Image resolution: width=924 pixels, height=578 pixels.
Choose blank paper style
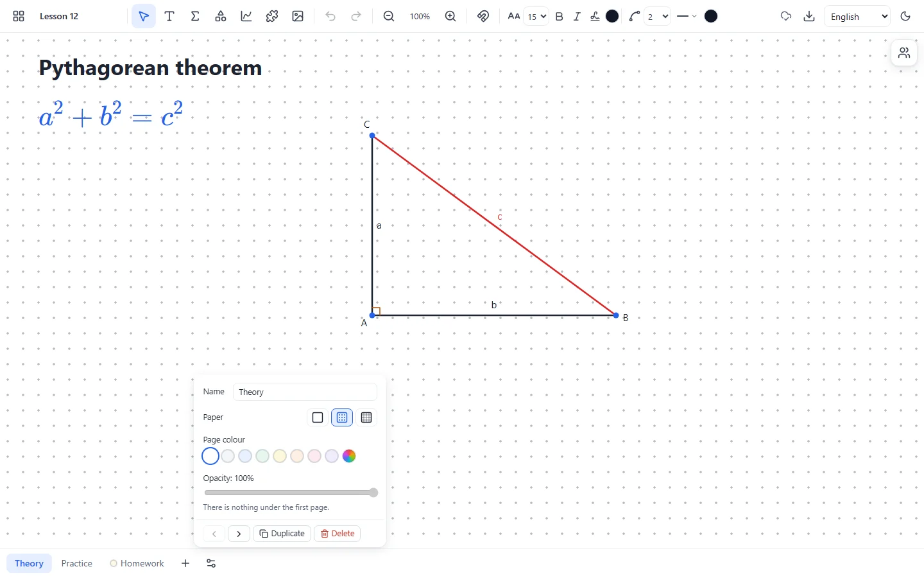[x=318, y=417]
